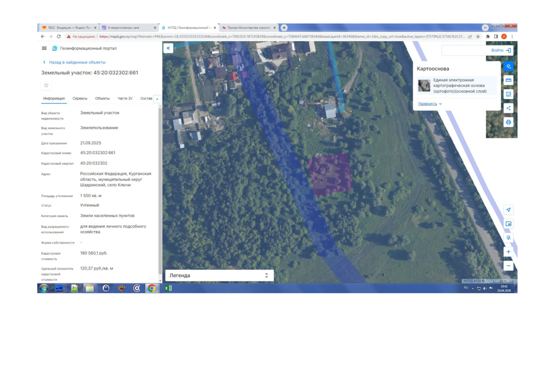Open the map layers panel icon
The image size is (555, 392).
pyautogui.click(x=508, y=66)
